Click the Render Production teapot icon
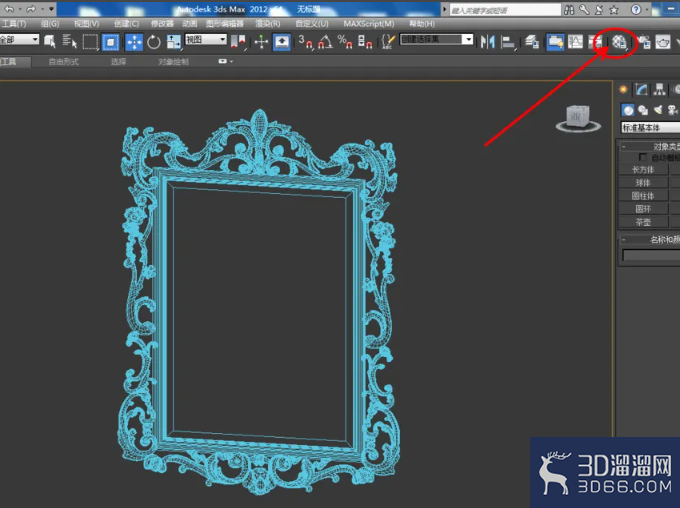Screen dimensions: 680x508 pyautogui.click(x=663, y=42)
